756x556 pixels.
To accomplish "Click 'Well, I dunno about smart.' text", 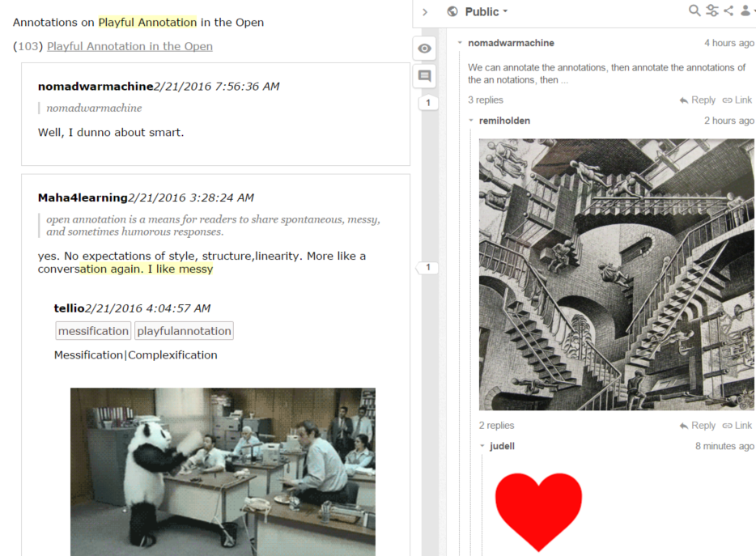I will [x=111, y=132].
